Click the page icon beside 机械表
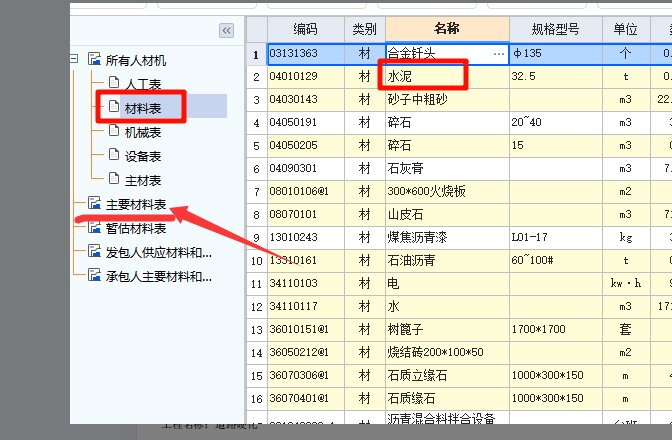Viewport: 672px width, 440px height. tap(114, 130)
